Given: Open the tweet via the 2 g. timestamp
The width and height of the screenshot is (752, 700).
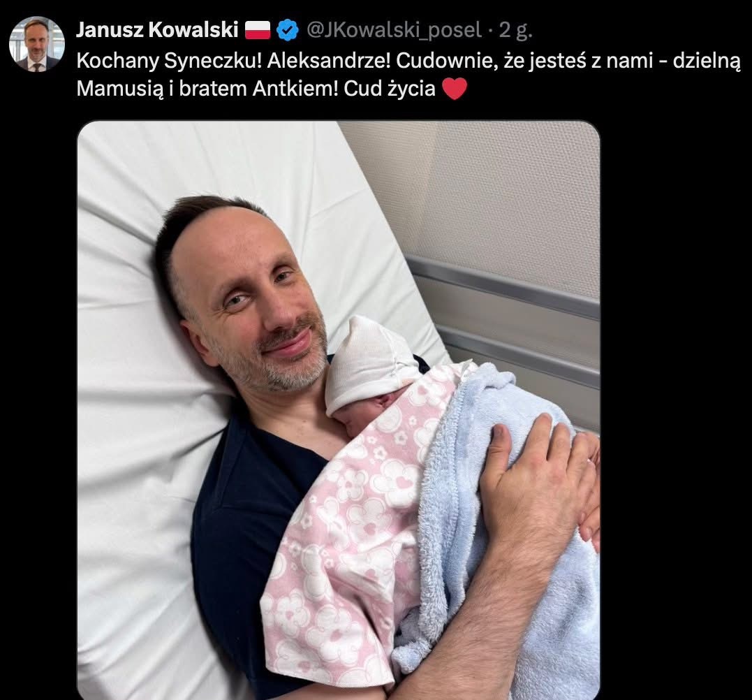Looking at the screenshot, I should click(515, 30).
